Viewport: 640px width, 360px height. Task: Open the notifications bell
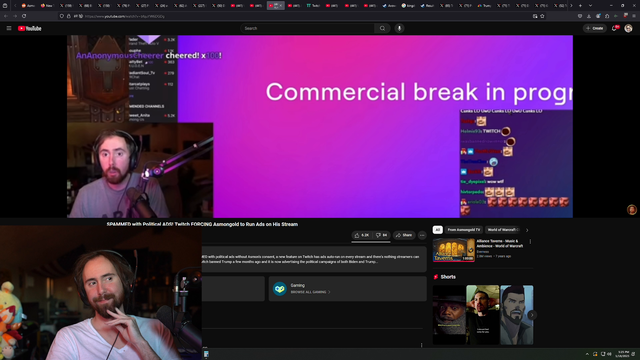(x=614, y=28)
